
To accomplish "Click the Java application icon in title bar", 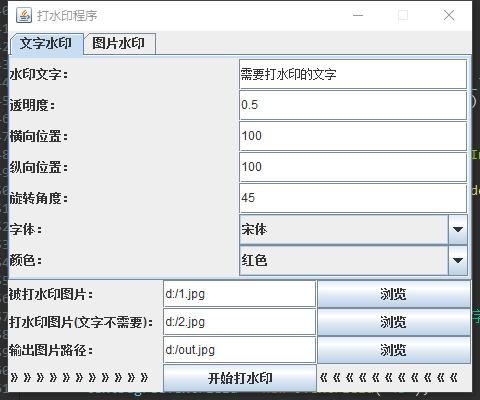I will (x=24, y=15).
